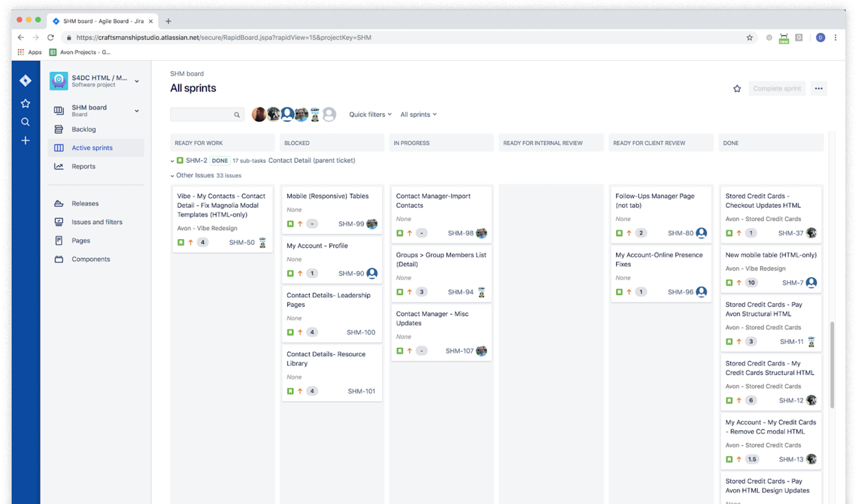The height and width of the screenshot is (504, 858).
Task: Collapse the Other Issues swimlane
Action: click(x=173, y=176)
